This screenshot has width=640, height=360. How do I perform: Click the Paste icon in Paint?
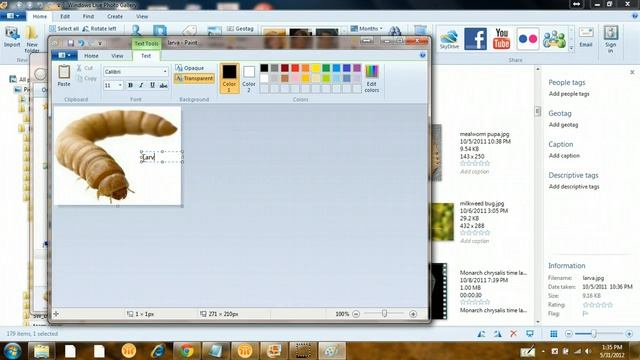point(64,73)
